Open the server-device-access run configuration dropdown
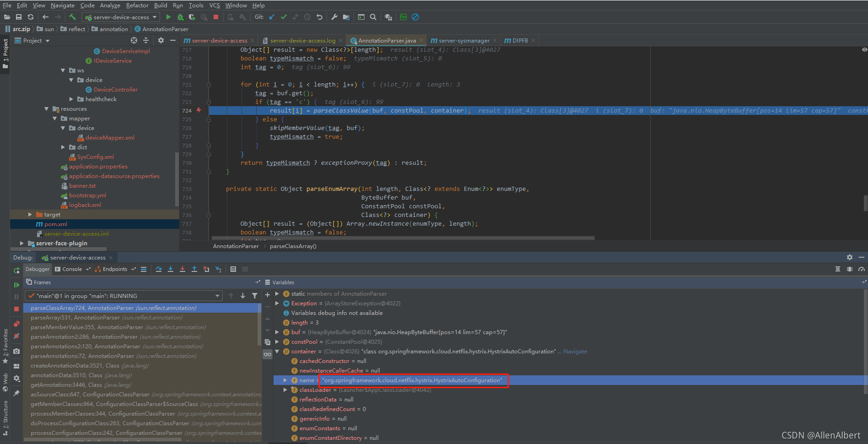The width and height of the screenshot is (868, 444). coord(121,17)
